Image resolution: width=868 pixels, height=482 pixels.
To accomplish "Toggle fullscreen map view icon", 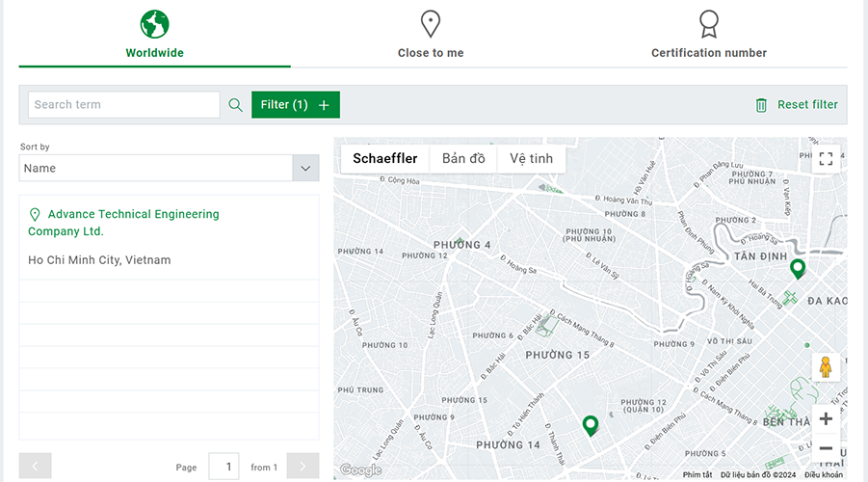I will 826,159.
